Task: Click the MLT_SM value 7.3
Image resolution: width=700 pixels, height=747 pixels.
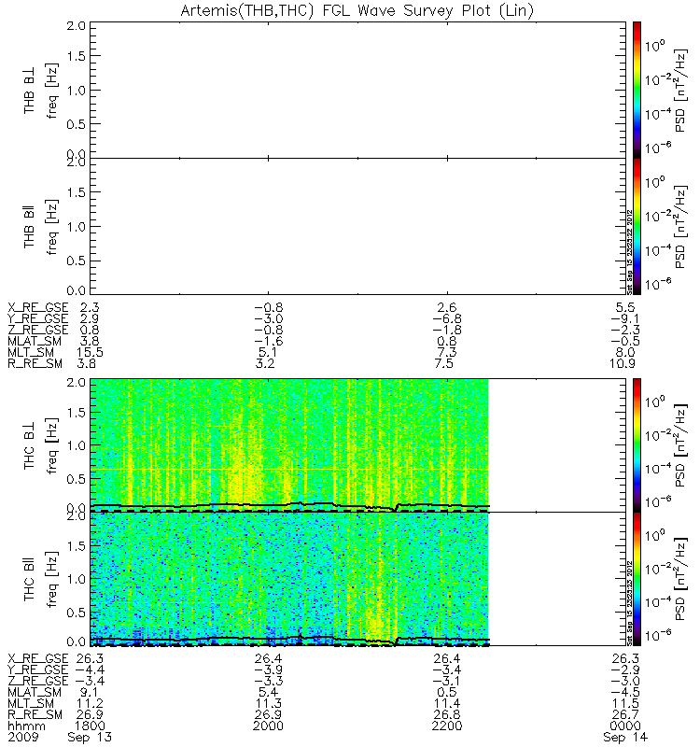Action: 447,352
